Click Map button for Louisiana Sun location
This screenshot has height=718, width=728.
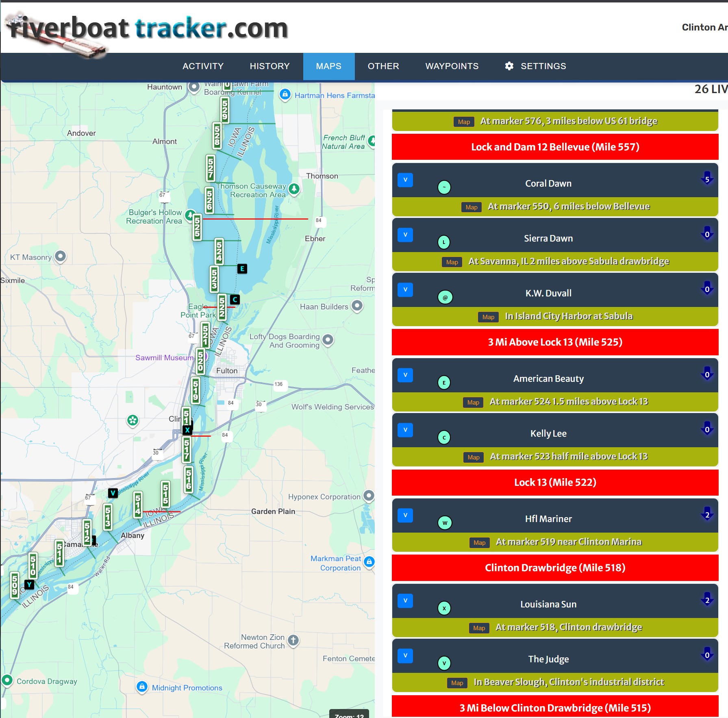(479, 628)
